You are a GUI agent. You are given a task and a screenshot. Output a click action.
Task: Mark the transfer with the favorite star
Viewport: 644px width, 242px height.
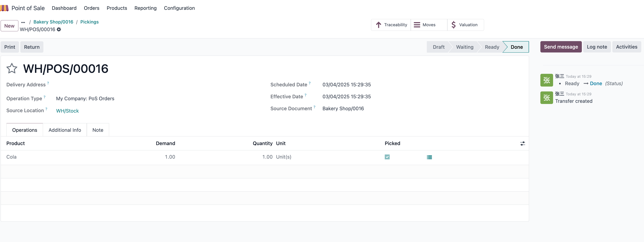click(12, 68)
